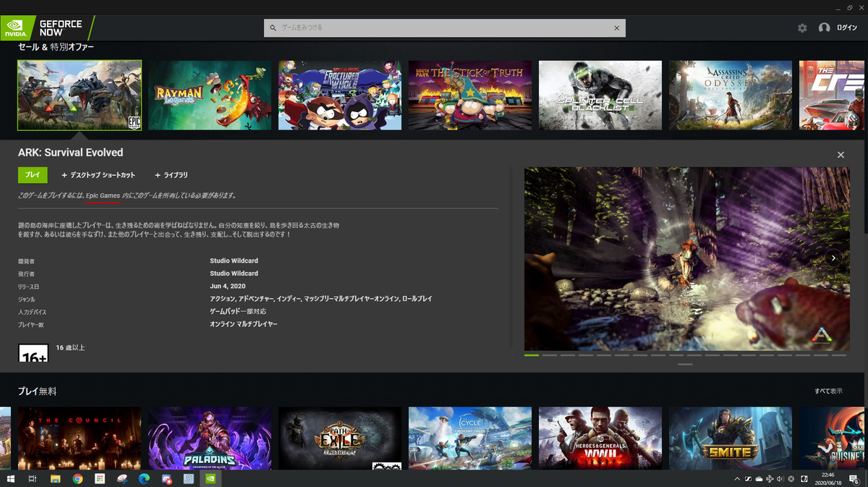Open South Park Stick of Truth tile

470,95
